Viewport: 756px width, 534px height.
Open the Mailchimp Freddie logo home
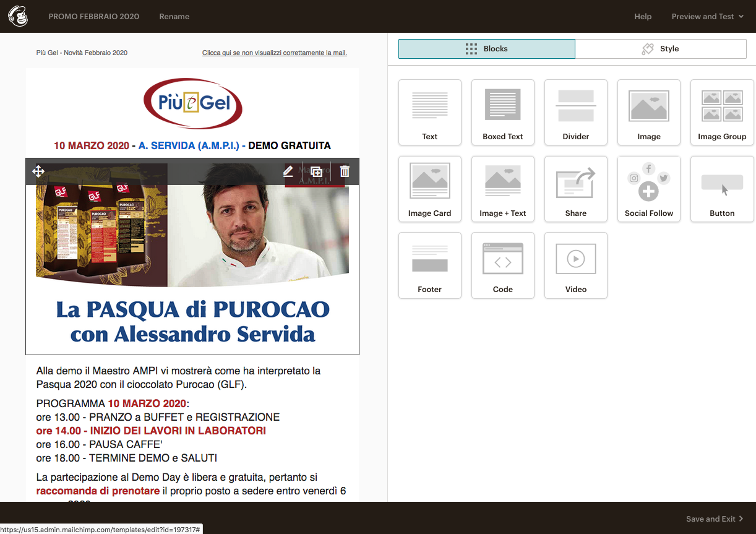click(x=18, y=17)
